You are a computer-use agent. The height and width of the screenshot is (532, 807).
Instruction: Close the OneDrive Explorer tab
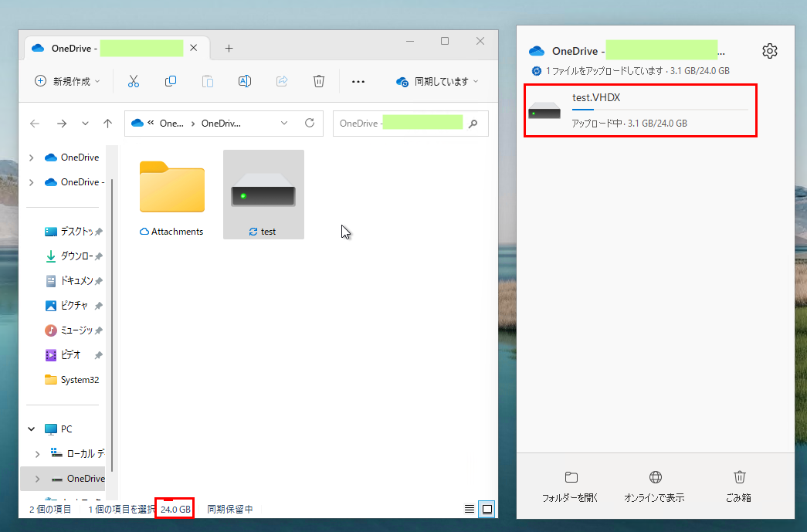194,48
